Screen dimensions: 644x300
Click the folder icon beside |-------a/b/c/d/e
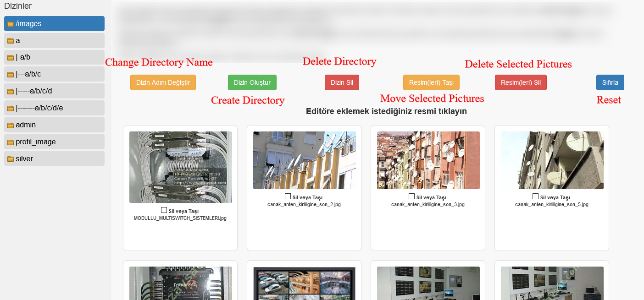[10, 108]
